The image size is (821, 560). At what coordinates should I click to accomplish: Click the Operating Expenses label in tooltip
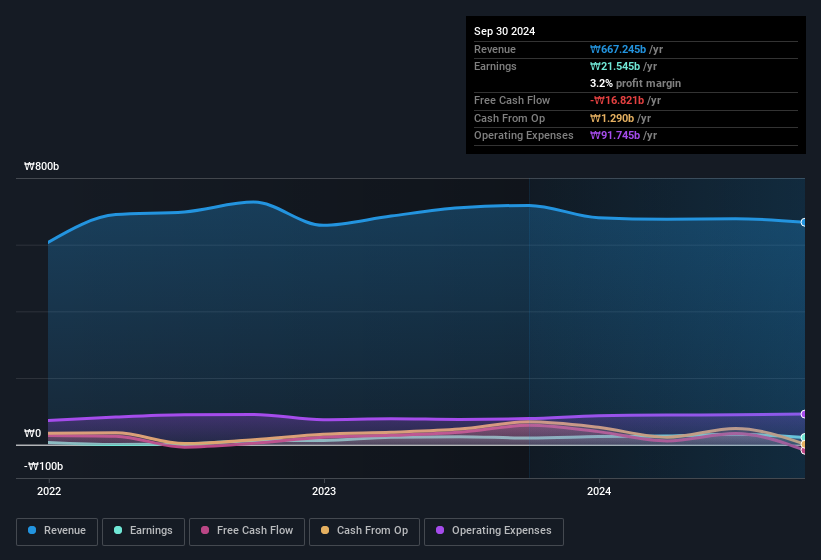(x=523, y=136)
